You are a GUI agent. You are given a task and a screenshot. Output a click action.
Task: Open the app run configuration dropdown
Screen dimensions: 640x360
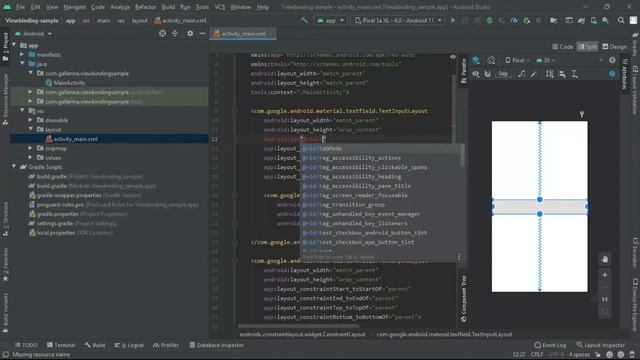click(330, 20)
